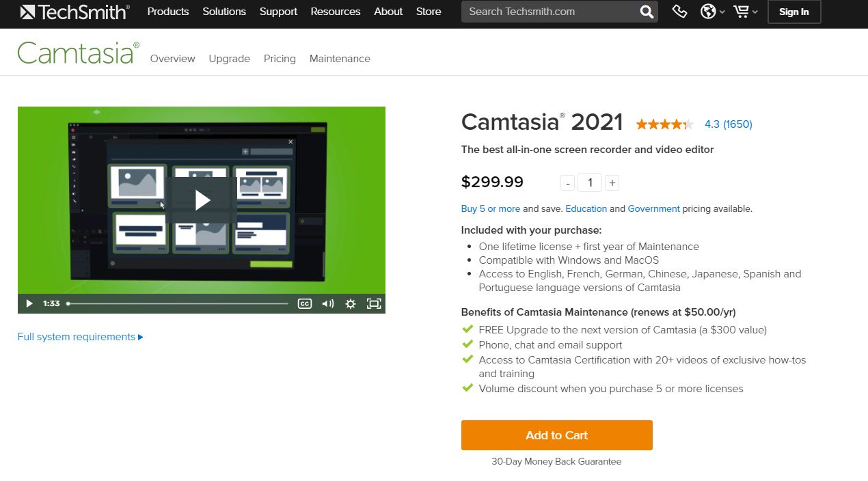Screen dimensions: 868x481
Task: Open the Products menu
Action: (x=168, y=12)
